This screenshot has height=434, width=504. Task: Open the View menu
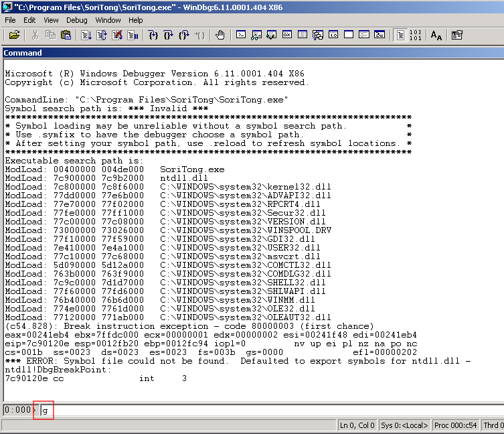click(x=51, y=20)
